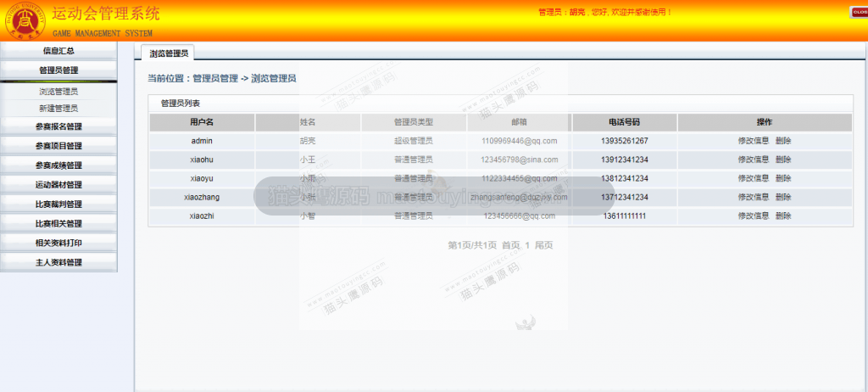The height and width of the screenshot is (392, 868).
Task: Open 信息汇总 menu section
Action: [58, 50]
